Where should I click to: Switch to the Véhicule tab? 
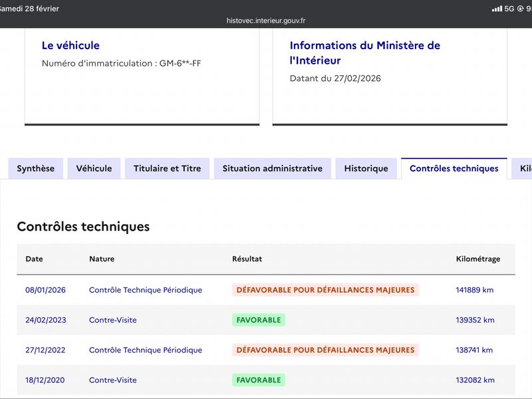click(94, 168)
